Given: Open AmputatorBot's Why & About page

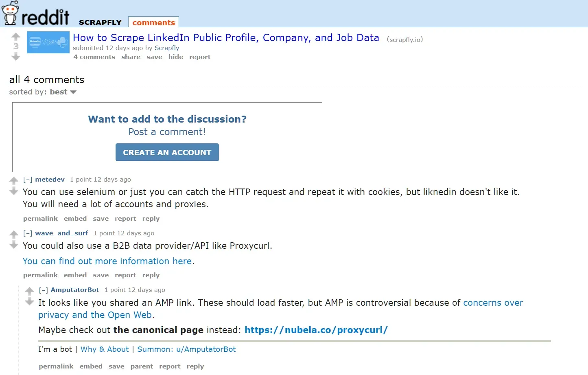Looking at the screenshot, I should click(105, 349).
